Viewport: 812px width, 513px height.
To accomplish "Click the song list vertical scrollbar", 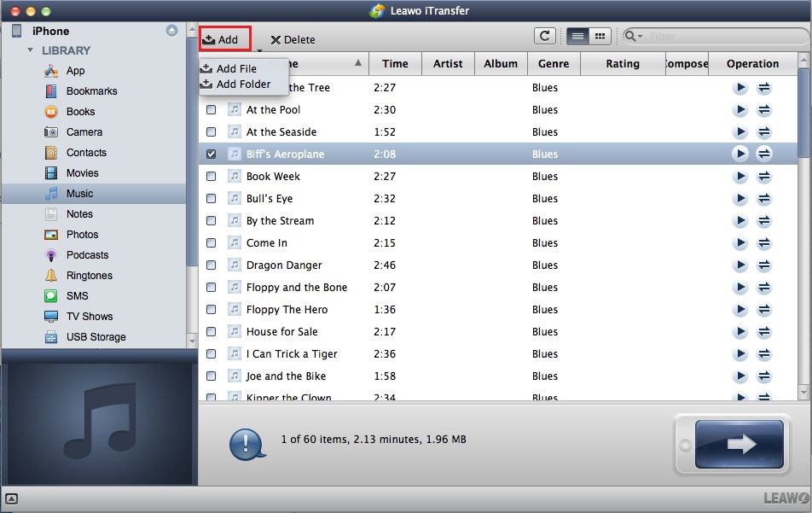I will tap(804, 111).
